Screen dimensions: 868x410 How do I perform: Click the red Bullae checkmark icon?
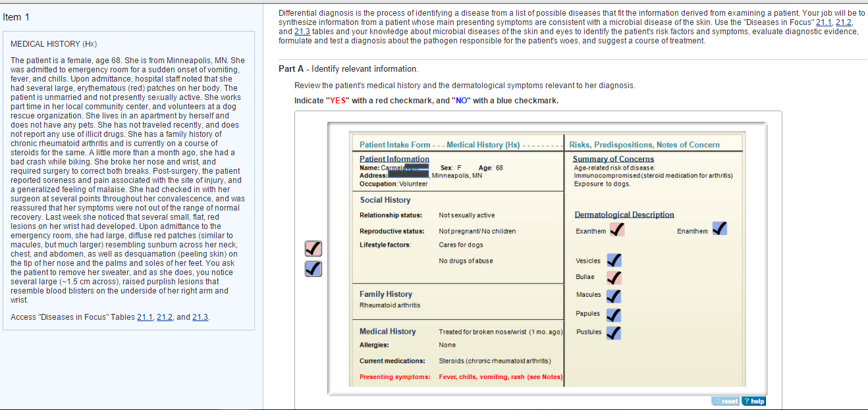click(x=614, y=277)
